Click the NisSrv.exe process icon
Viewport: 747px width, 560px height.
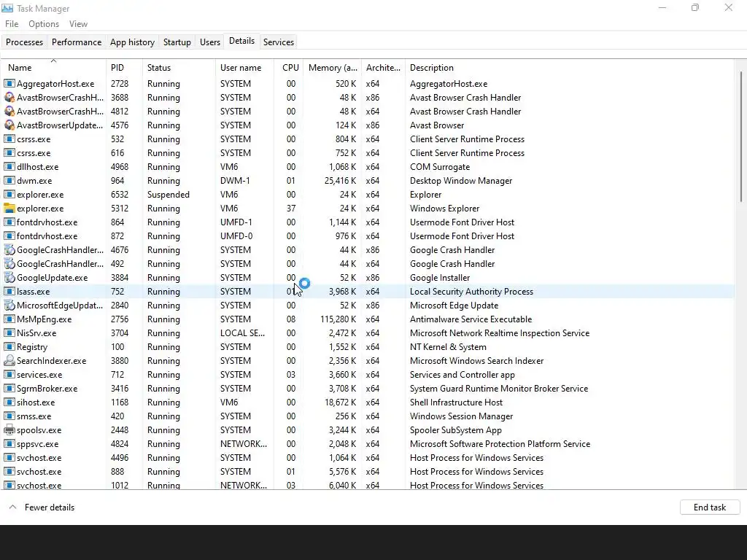9,332
